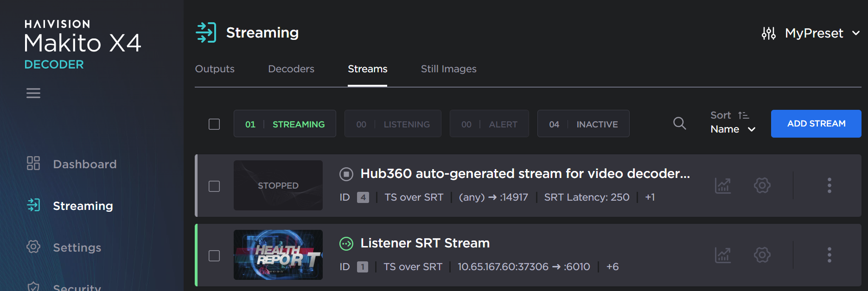Image resolution: width=868 pixels, height=291 pixels.
Task: Click 'SRT Latency: 250' text
Action: 587,197
